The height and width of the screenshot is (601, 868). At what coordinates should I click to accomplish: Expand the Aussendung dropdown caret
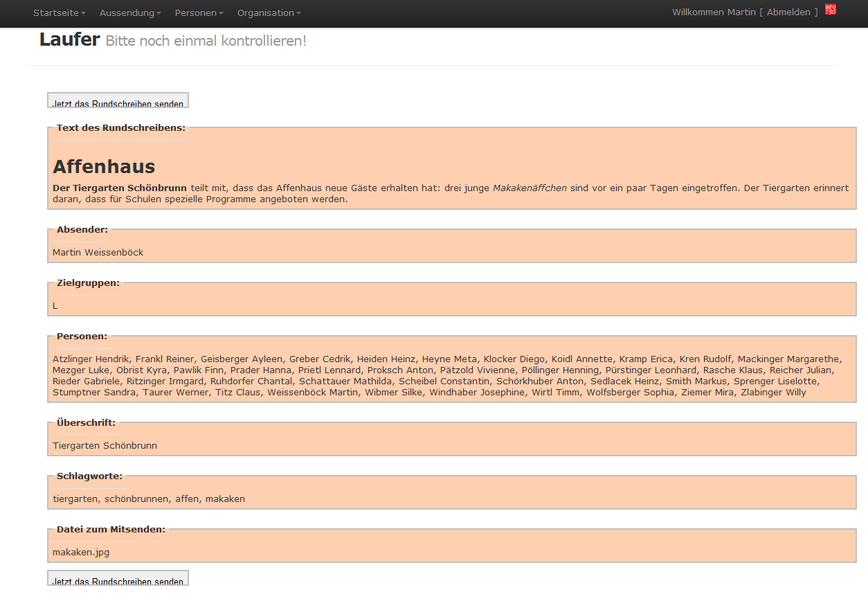click(159, 14)
